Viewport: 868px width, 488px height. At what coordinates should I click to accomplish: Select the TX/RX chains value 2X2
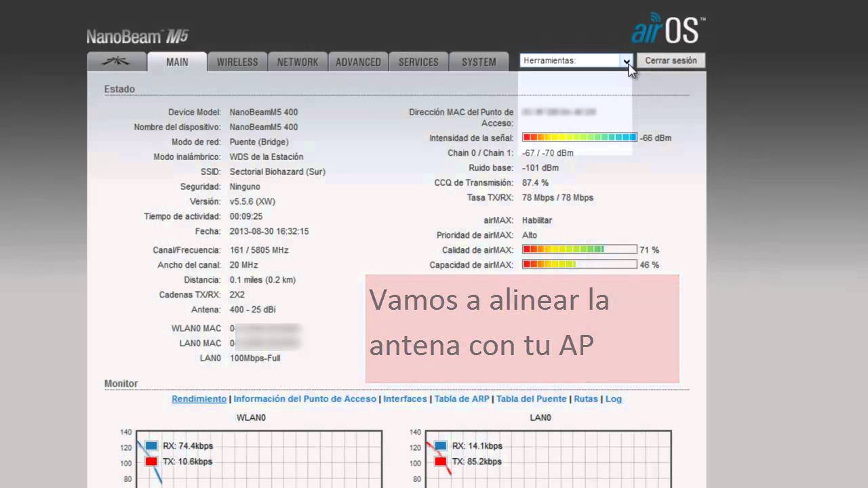237,295
